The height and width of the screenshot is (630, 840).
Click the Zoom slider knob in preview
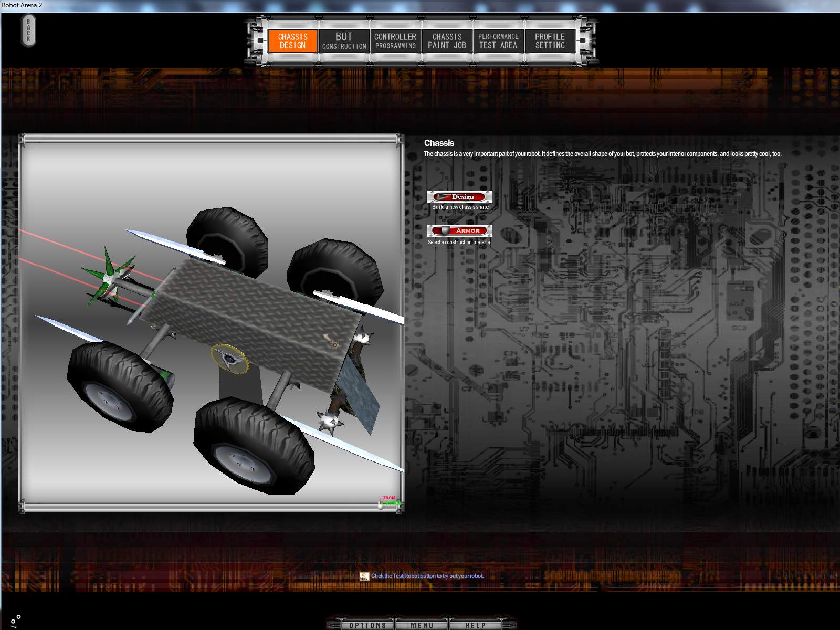(x=381, y=506)
